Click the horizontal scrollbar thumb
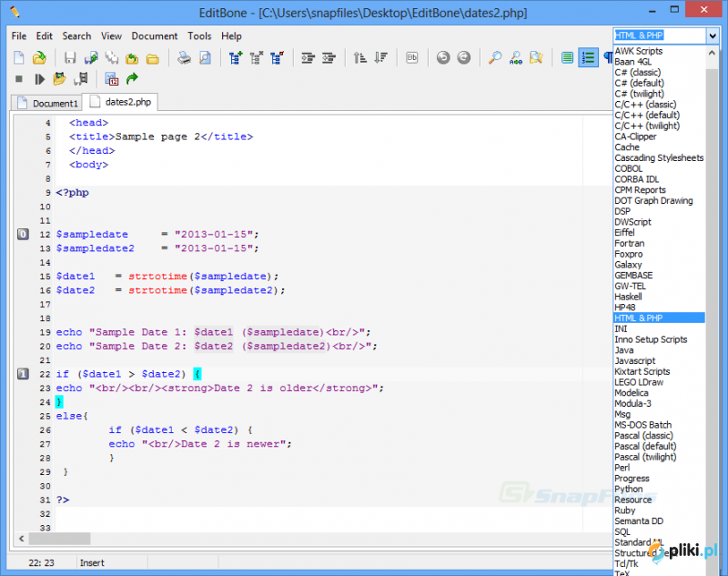 pyautogui.click(x=59, y=539)
